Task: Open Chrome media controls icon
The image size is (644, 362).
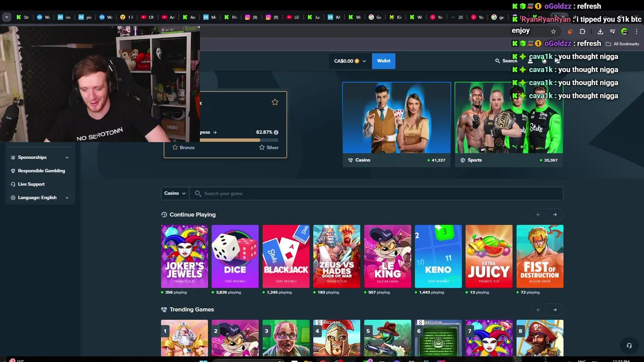Action: 612,31
